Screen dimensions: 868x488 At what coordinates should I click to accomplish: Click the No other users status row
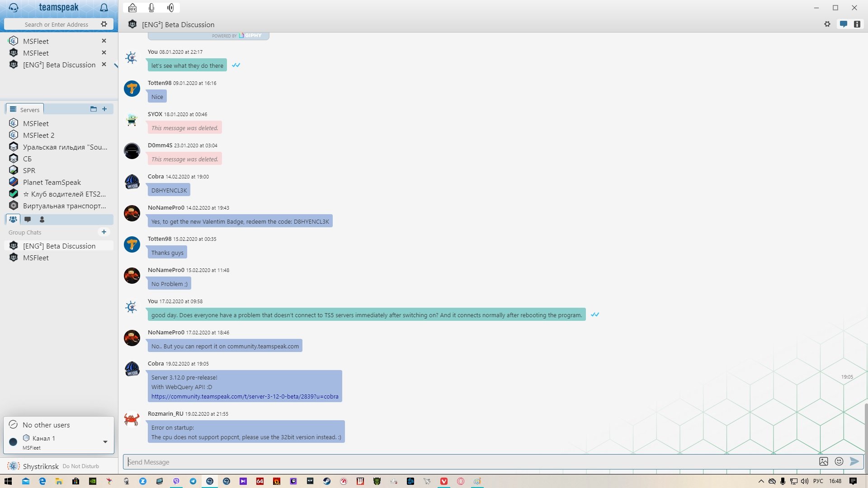[59, 425]
